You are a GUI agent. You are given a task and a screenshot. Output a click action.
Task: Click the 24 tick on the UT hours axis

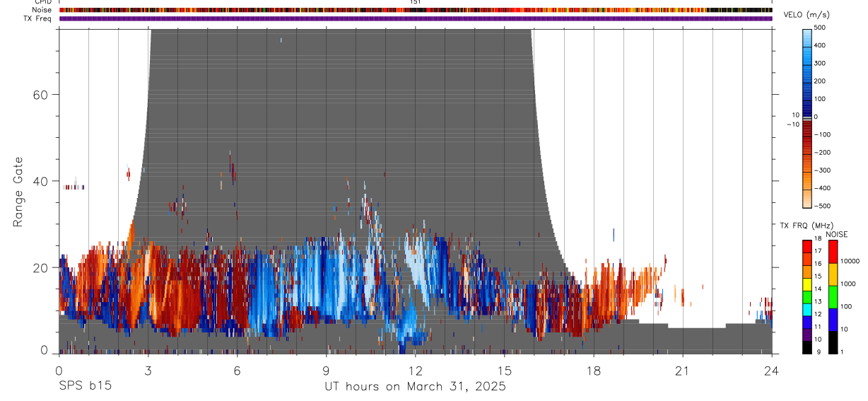click(771, 371)
